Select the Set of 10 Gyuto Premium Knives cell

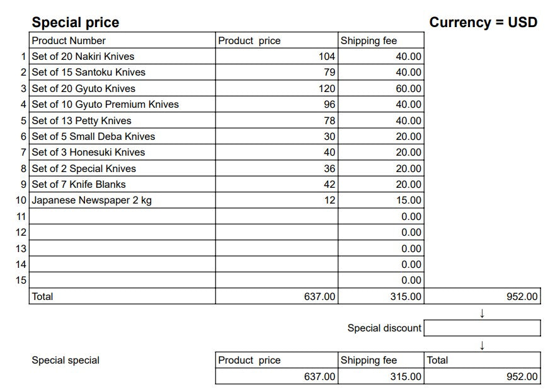122,105
